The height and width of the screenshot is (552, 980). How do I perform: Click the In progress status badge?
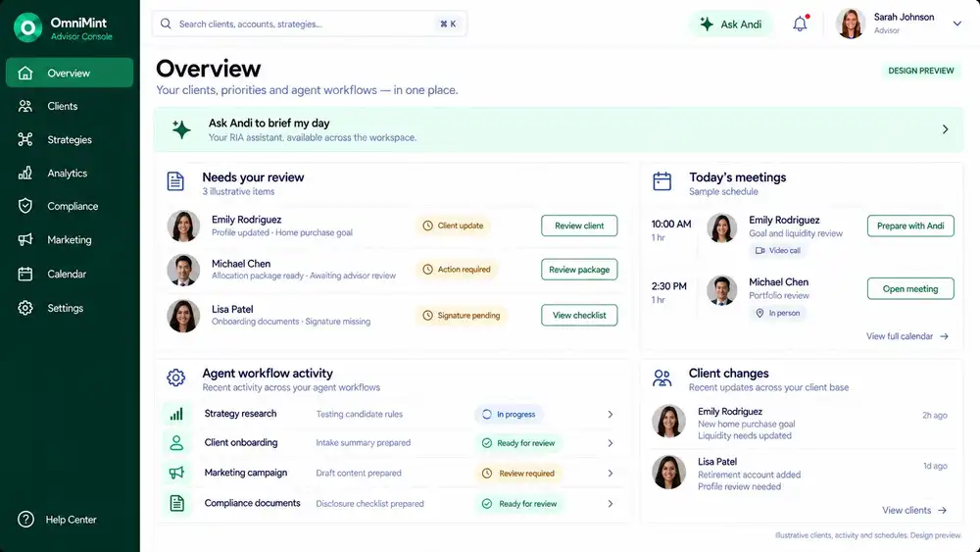509,414
